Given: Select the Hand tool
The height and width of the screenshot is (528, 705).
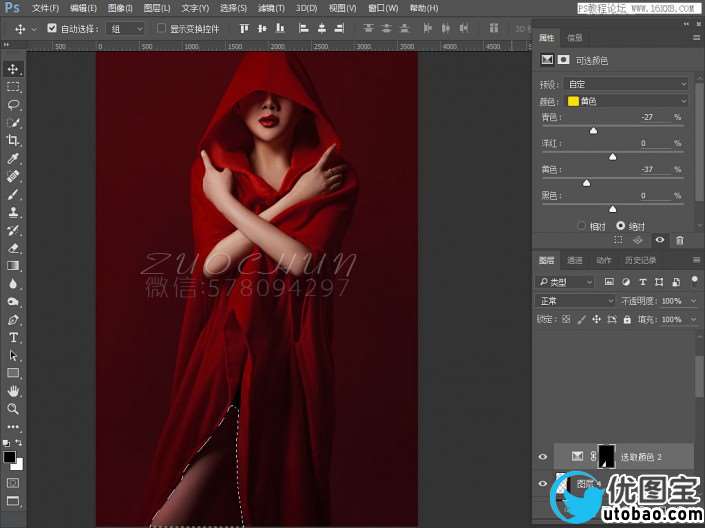Looking at the screenshot, I should pos(13,391).
